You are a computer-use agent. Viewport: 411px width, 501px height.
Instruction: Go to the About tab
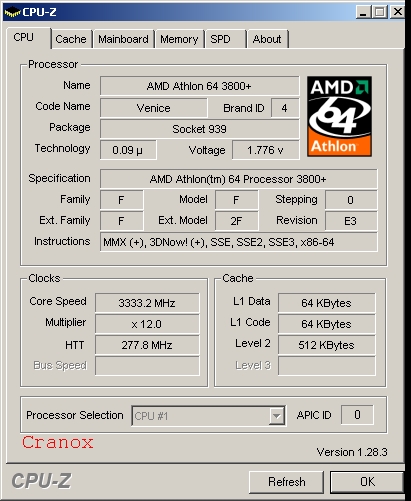click(267, 39)
